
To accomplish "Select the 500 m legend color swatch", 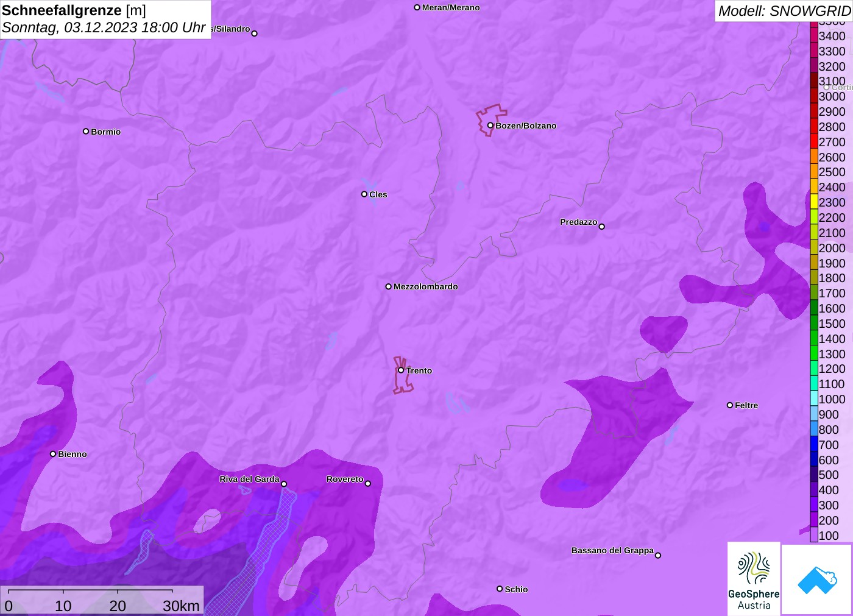I will tap(814, 475).
